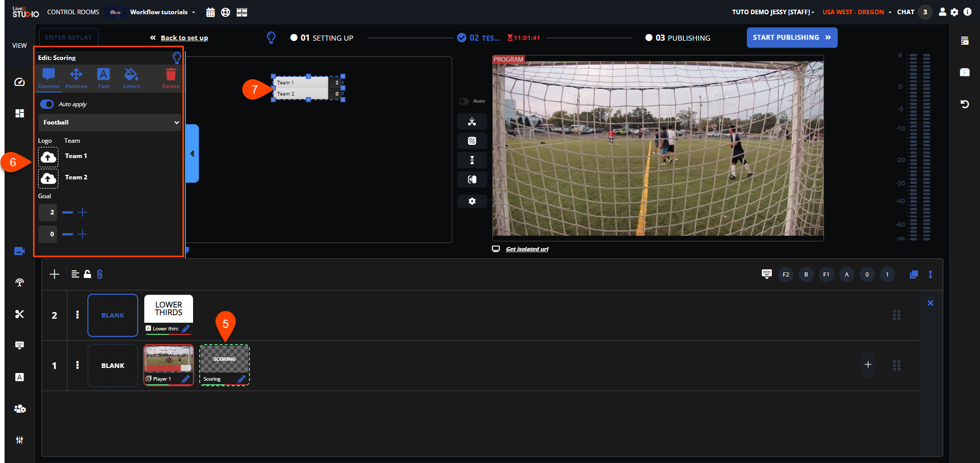Open the help lifebuoy icon
Image resolution: width=980 pixels, height=463 pixels.
click(226, 12)
